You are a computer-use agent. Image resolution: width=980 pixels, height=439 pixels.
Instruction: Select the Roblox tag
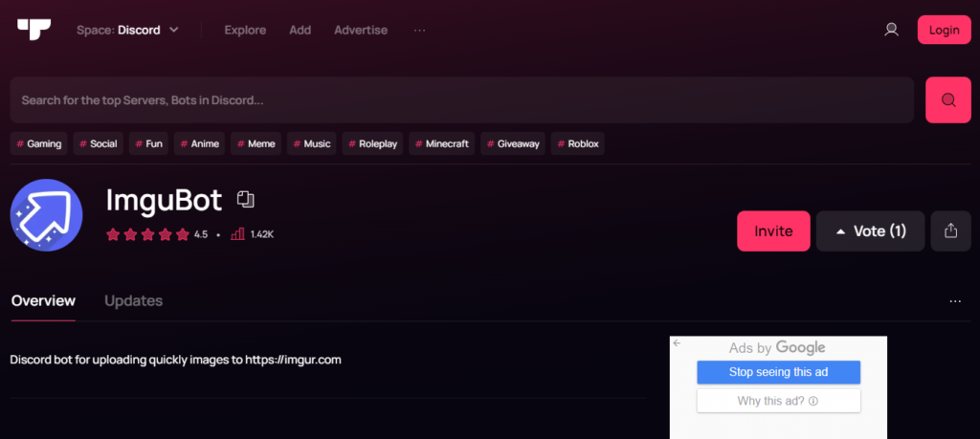(x=577, y=143)
